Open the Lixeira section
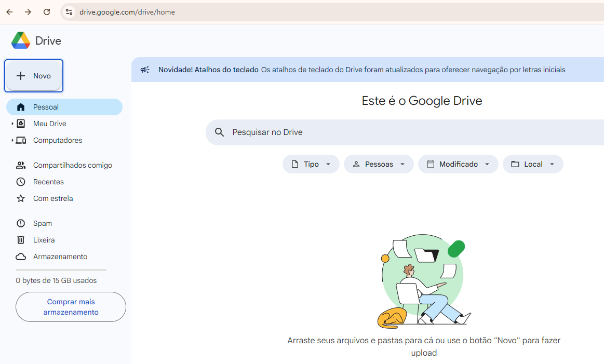 click(x=44, y=240)
